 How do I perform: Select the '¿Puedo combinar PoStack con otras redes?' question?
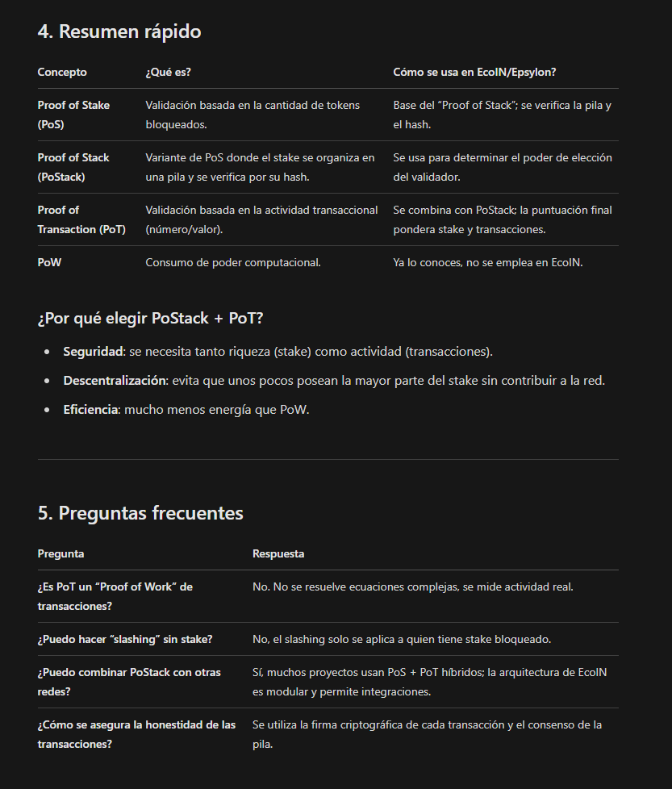pos(129,683)
